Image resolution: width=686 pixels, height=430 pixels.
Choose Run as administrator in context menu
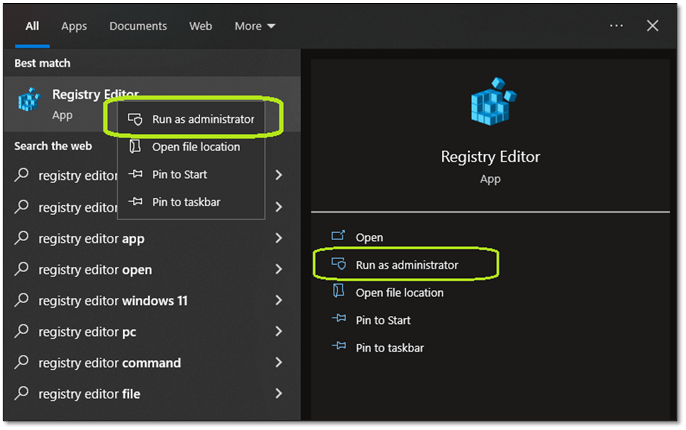tap(192, 119)
